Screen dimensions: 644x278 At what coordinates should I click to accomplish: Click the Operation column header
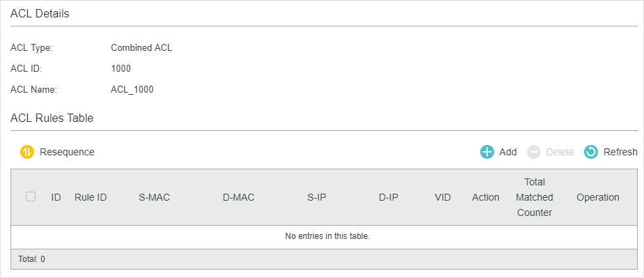[598, 197]
